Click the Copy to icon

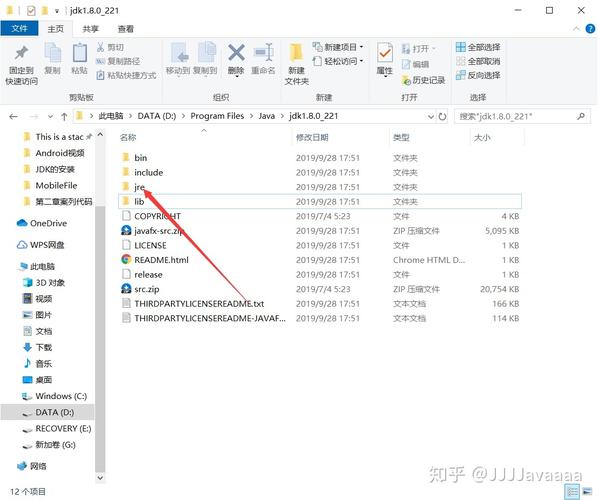[x=206, y=53]
